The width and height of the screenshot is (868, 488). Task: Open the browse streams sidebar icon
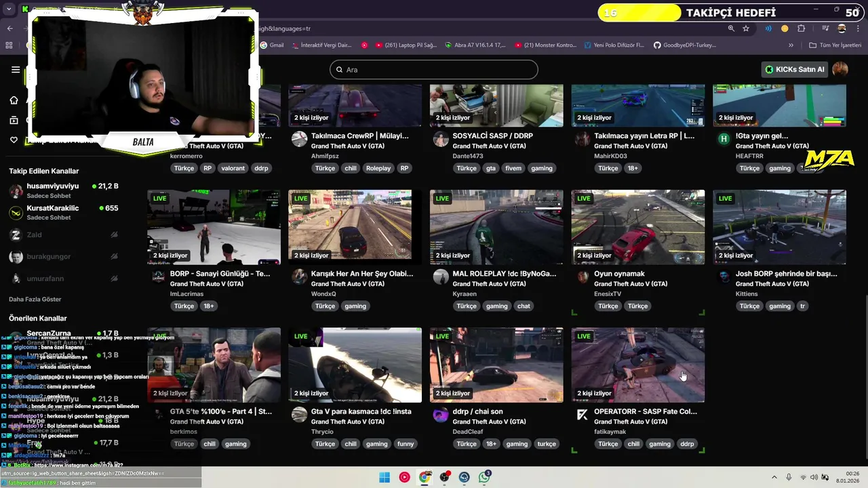tap(14, 120)
